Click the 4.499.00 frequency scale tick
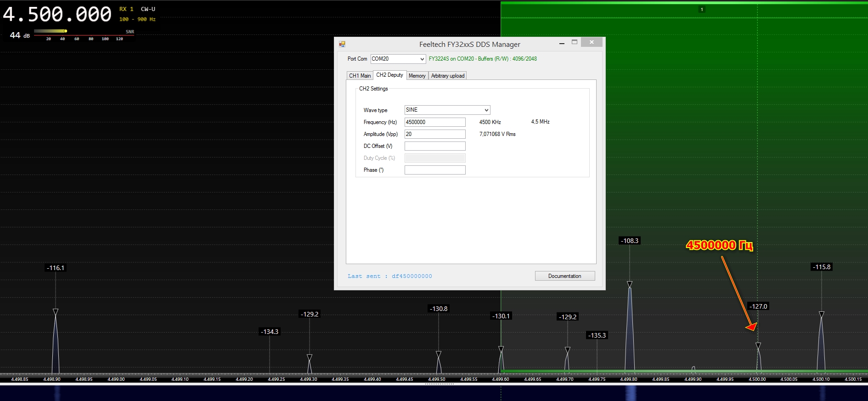 pos(116,379)
